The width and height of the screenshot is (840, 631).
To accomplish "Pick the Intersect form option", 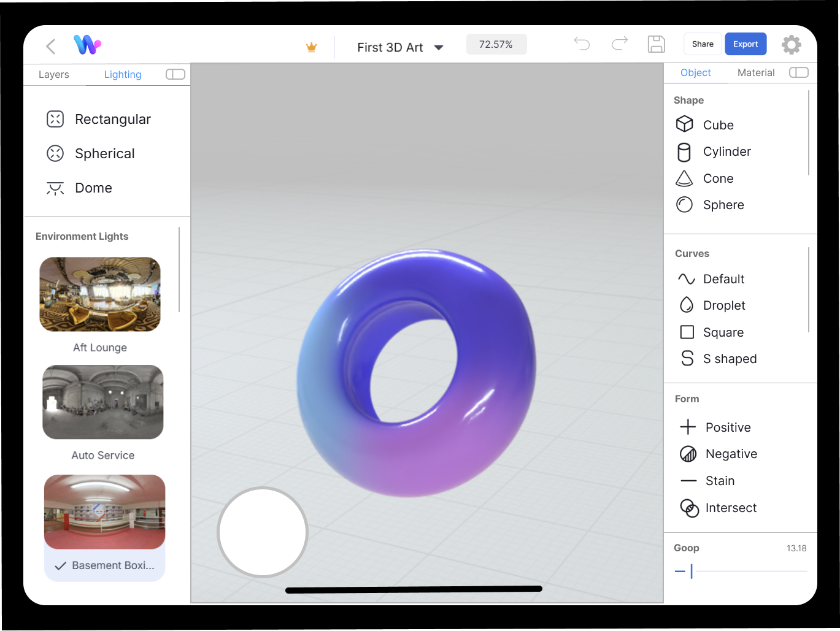I will point(730,508).
